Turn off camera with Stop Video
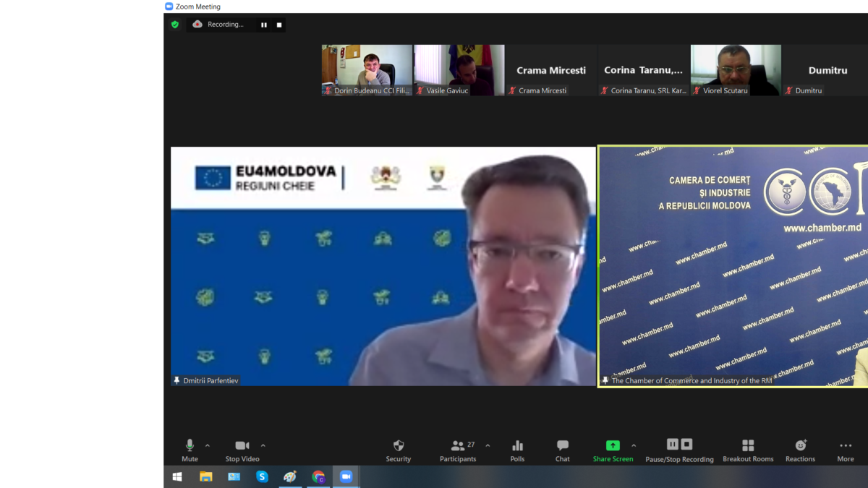 tap(242, 450)
